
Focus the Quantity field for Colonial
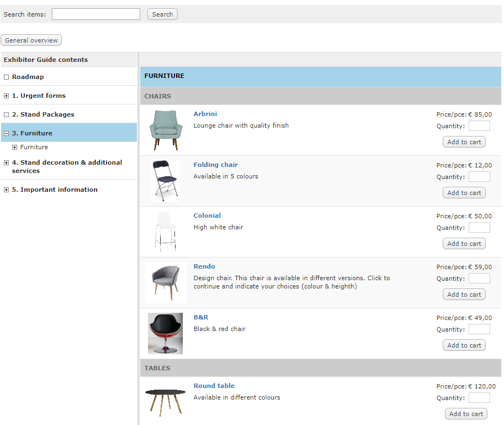pyautogui.click(x=479, y=228)
